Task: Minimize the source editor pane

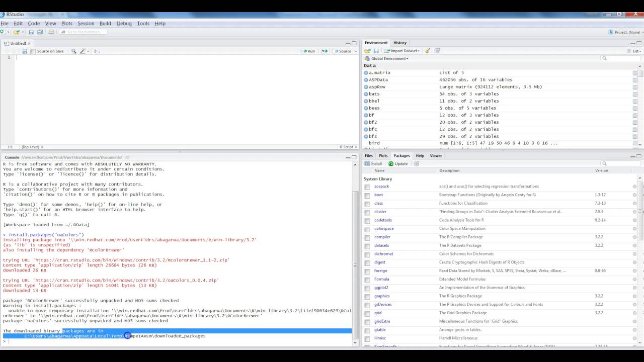Action: click(348, 43)
